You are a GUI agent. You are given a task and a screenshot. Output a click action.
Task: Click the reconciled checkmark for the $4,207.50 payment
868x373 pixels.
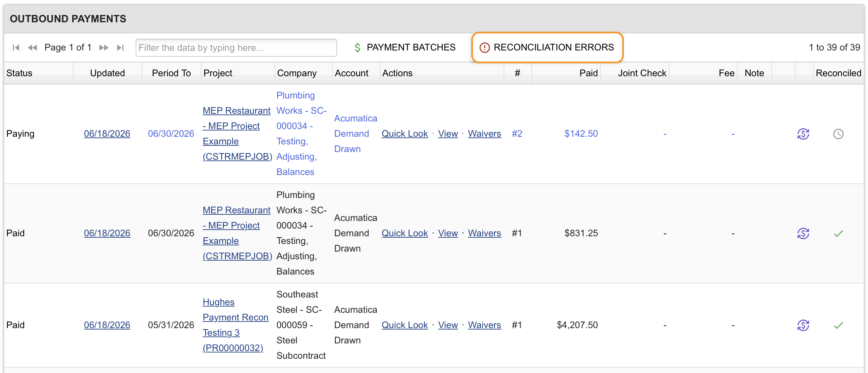point(838,325)
